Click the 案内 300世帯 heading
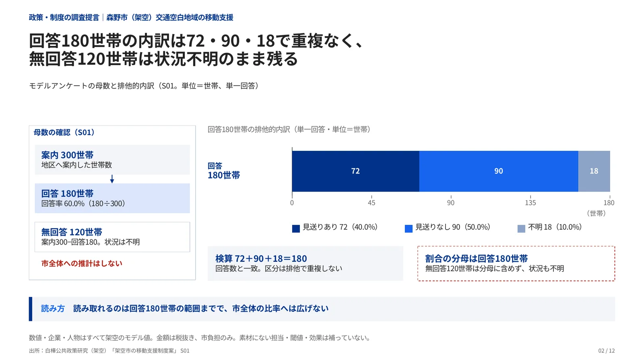The image size is (644, 362). click(x=67, y=155)
